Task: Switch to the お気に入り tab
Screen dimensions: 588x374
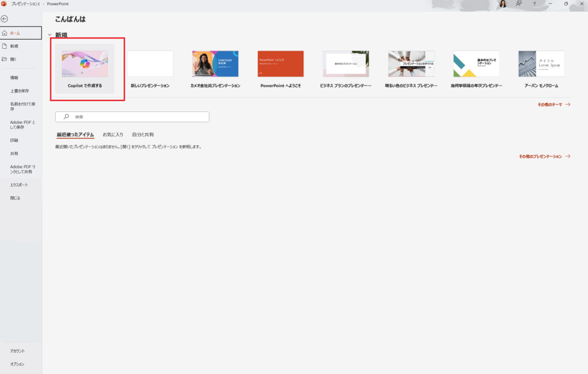Action: [x=113, y=134]
